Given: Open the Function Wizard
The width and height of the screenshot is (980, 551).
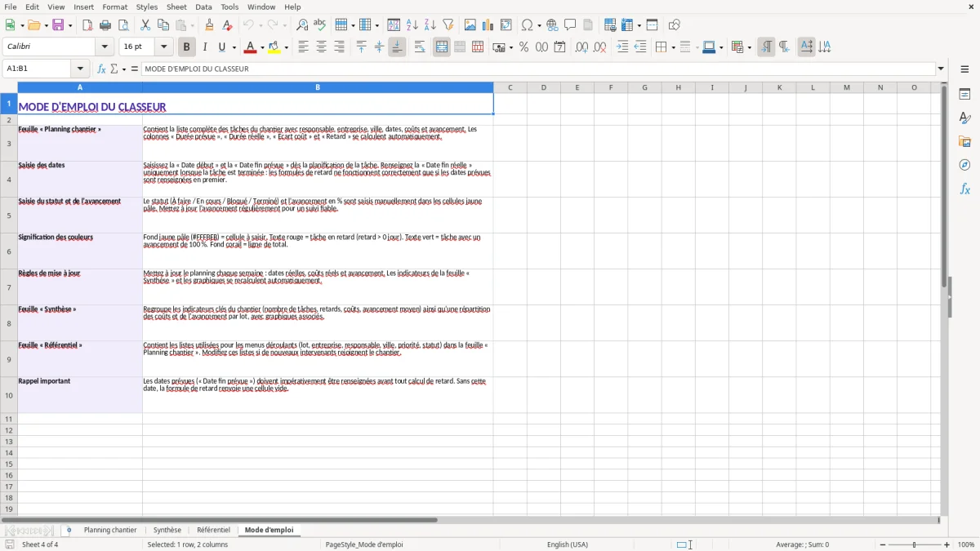Looking at the screenshot, I should [x=101, y=69].
